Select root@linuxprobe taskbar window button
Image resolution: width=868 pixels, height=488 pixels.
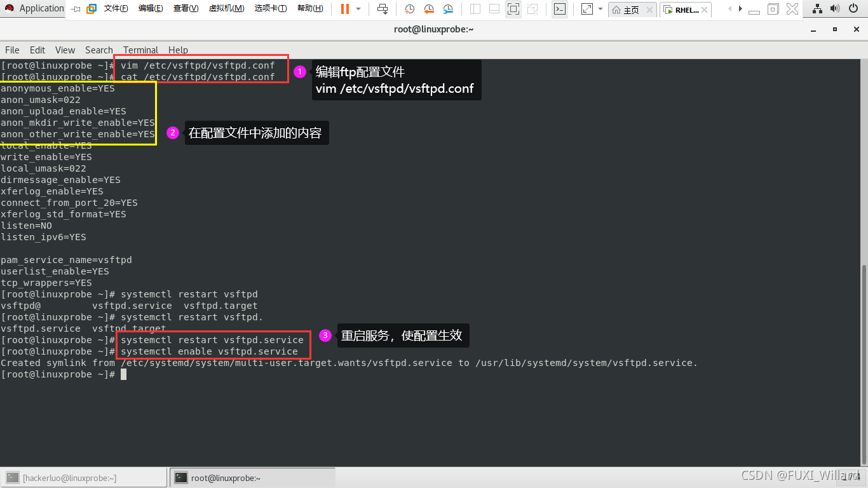(252, 478)
